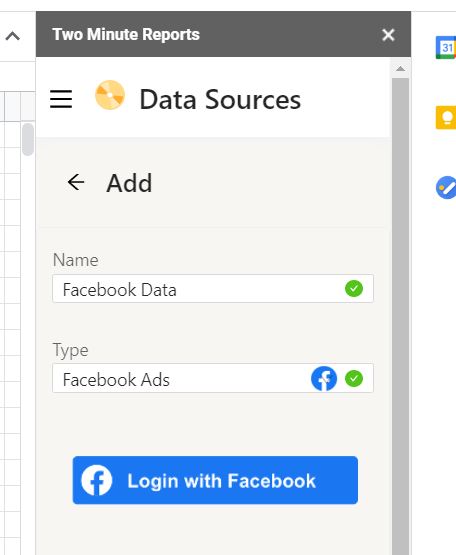
Task: Click the sidebar scrollbar up arrow
Action: [x=400, y=69]
